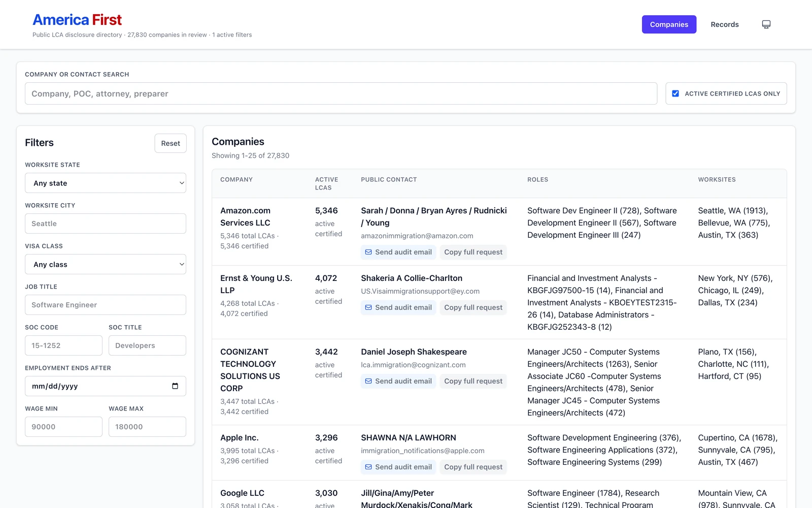Click the Worksites column header
Viewport: 812px width, 508px height.
point(717,180)
